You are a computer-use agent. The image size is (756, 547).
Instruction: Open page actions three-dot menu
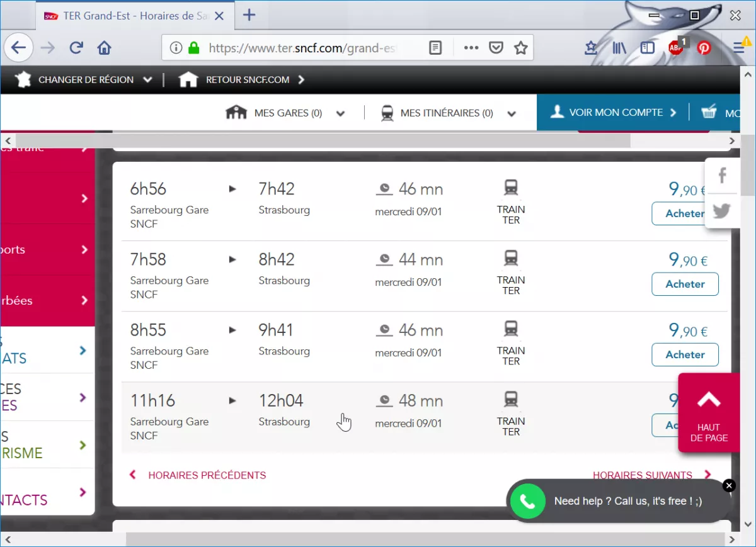click(471, 48)
